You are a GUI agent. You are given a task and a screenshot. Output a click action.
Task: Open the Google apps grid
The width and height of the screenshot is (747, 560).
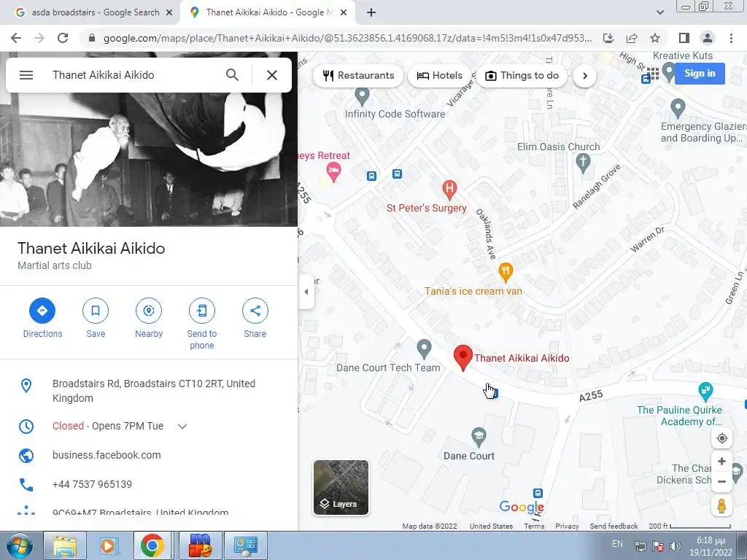tap(653, 74)
